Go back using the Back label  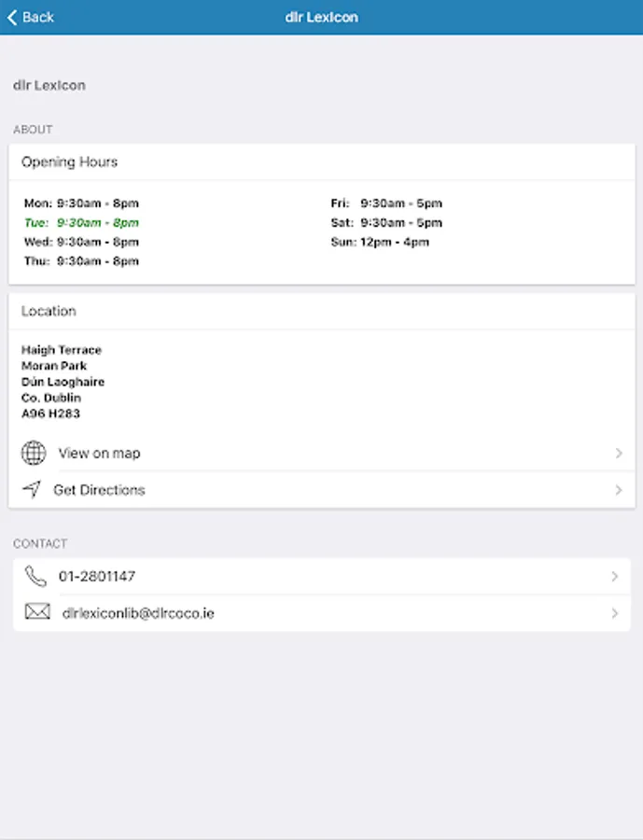[x=38, y=17]
